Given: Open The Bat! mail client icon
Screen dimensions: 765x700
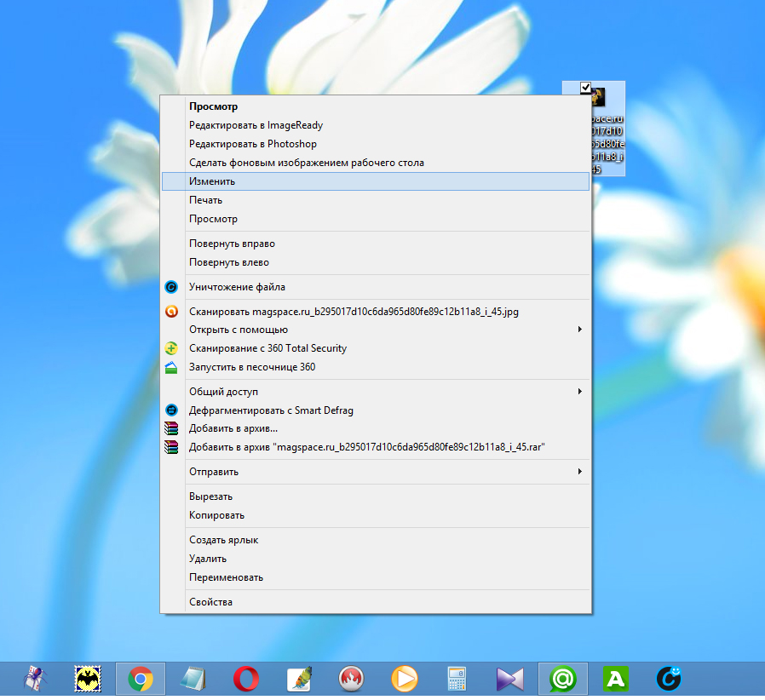Looking at the screenshot, I should click(x=88, y=679).
